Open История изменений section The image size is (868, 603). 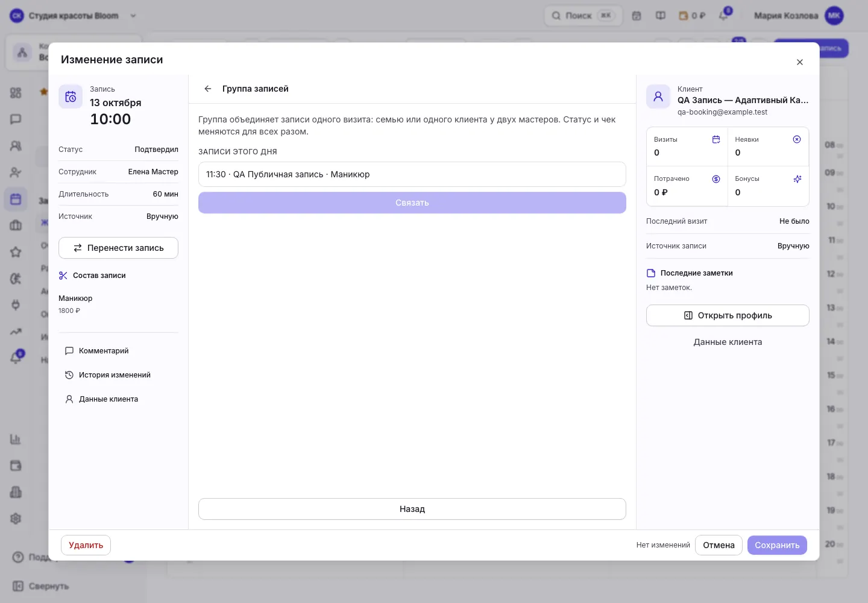click(108, 375)
